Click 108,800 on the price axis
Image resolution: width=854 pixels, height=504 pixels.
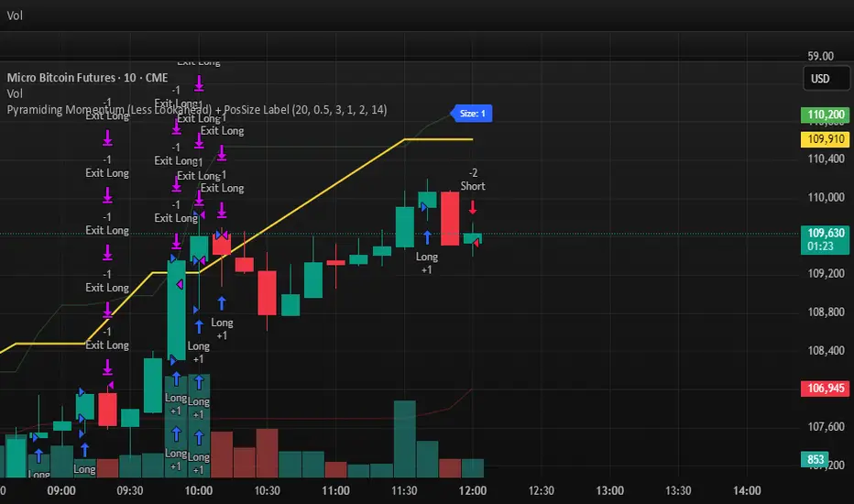click(x=826, y=312)
